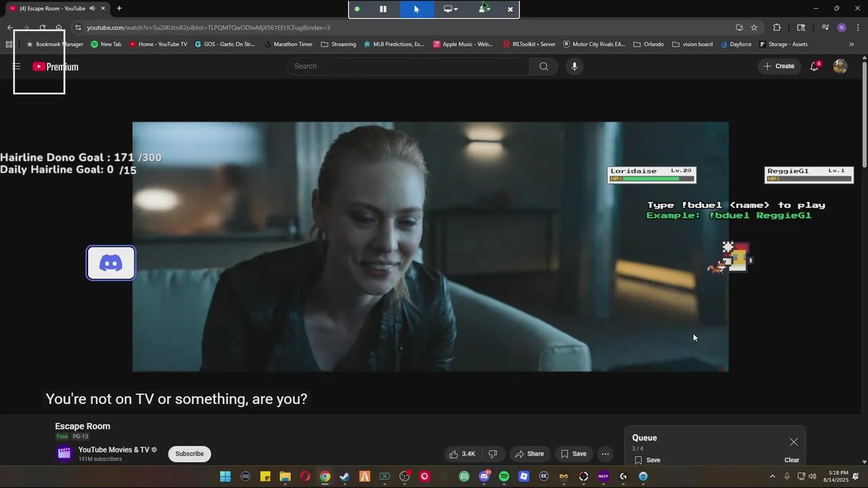
Task: Open the YouTube Movies & TV channel link
Action: coord(113,450)
